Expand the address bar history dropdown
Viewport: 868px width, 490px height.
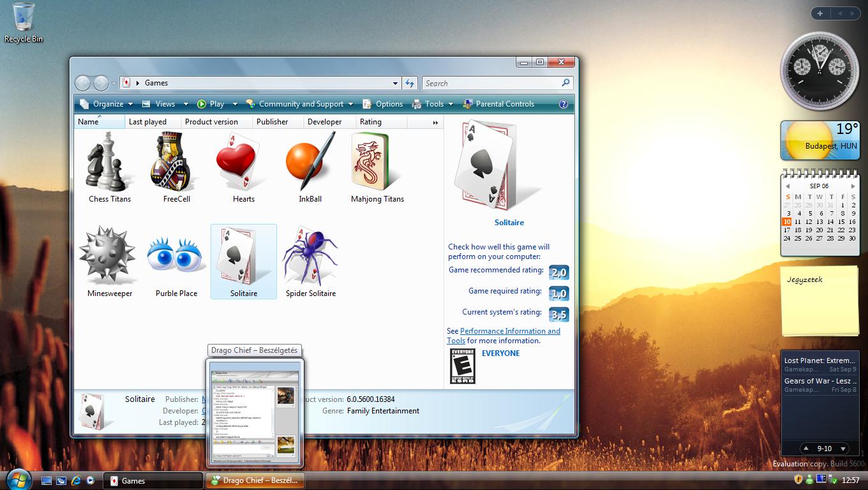[x=395, y=83]
